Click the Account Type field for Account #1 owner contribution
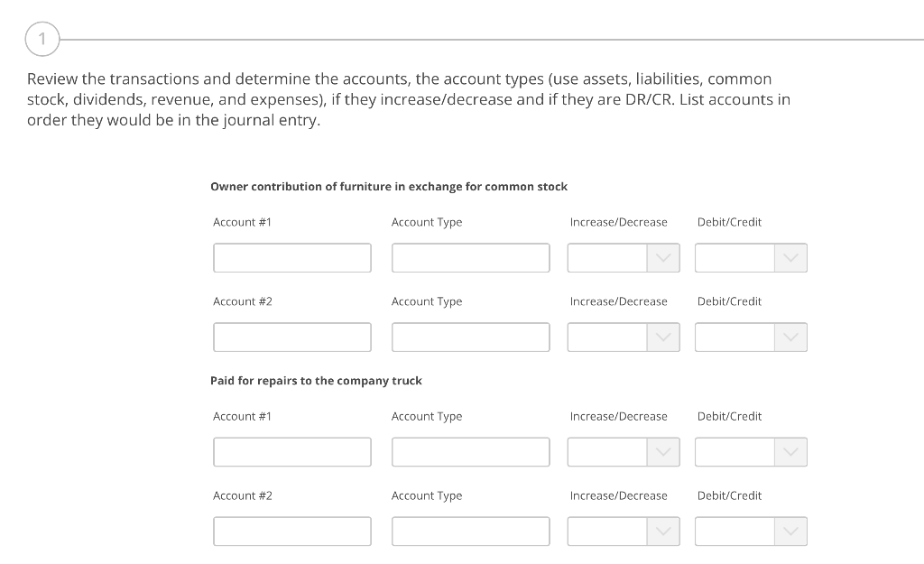The image size is (924, 564). pos(470,257)
